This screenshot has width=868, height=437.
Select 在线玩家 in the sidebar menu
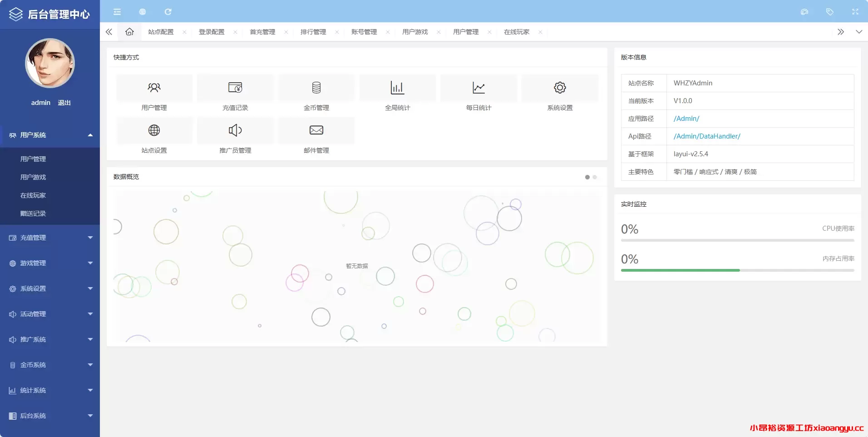(x=32, y=195)
